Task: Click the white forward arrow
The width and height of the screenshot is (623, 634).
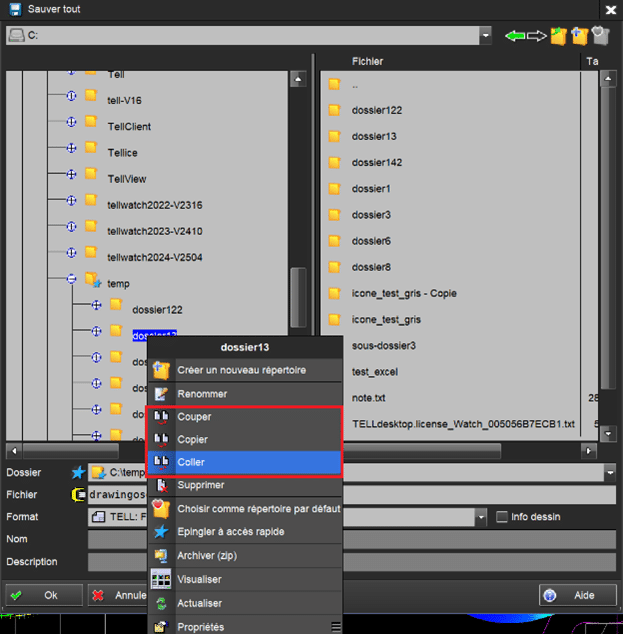Action: [537, 36]
